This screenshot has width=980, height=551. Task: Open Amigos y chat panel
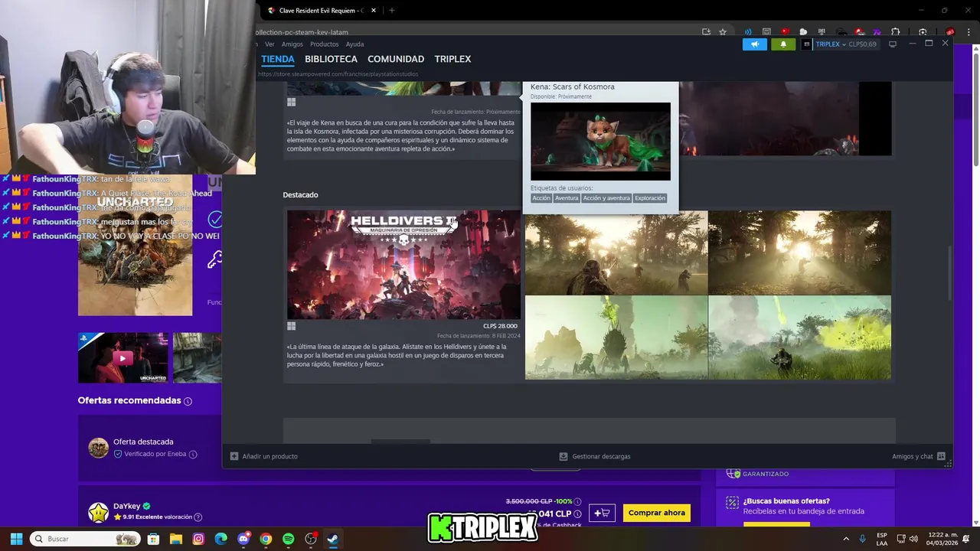[918, 456]
